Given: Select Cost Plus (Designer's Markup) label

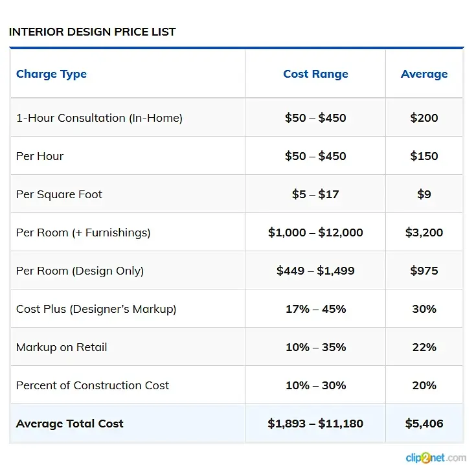Looking at the screenshot, I should tap(96, 309).
